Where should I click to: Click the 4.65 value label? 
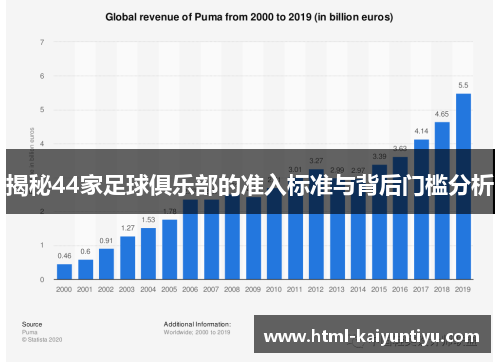click(442, 114)
